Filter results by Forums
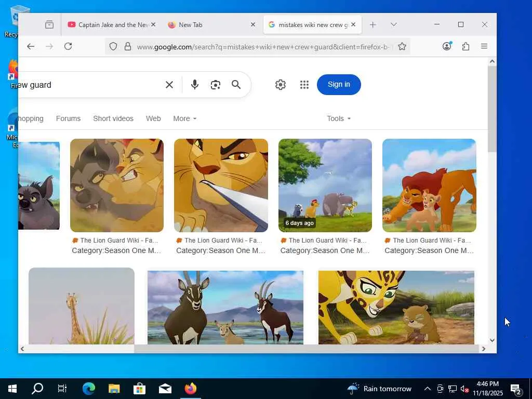Viewport: 532px width, 399px height. click(x=68, y=118)
